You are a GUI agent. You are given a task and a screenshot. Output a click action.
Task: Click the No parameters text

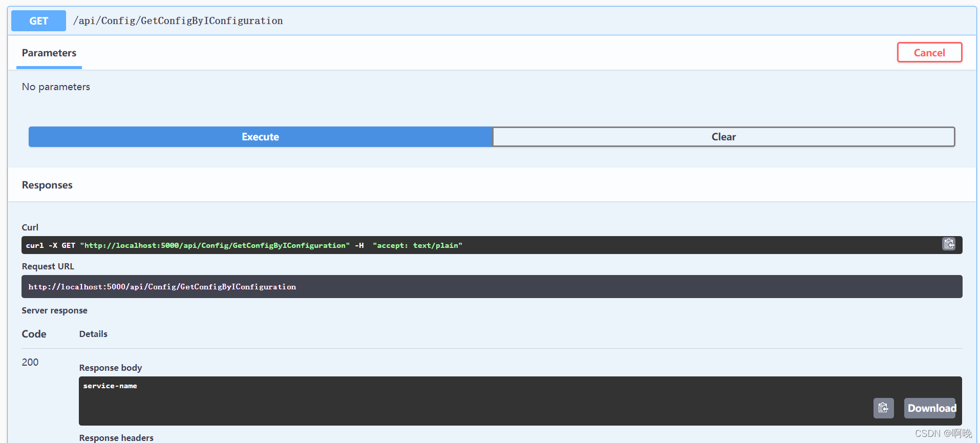(x=56, y=87)
